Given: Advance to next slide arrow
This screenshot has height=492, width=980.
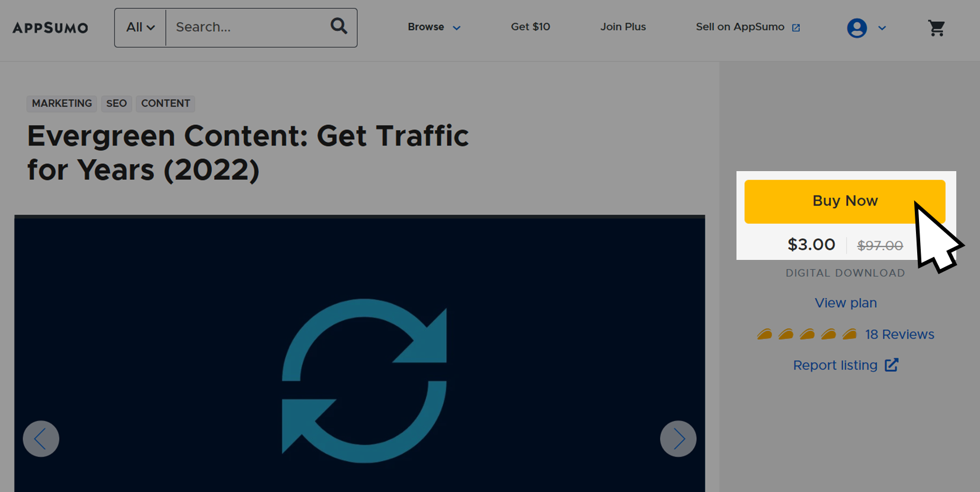Looking at the screenshot, I should [x=678, y=439].
